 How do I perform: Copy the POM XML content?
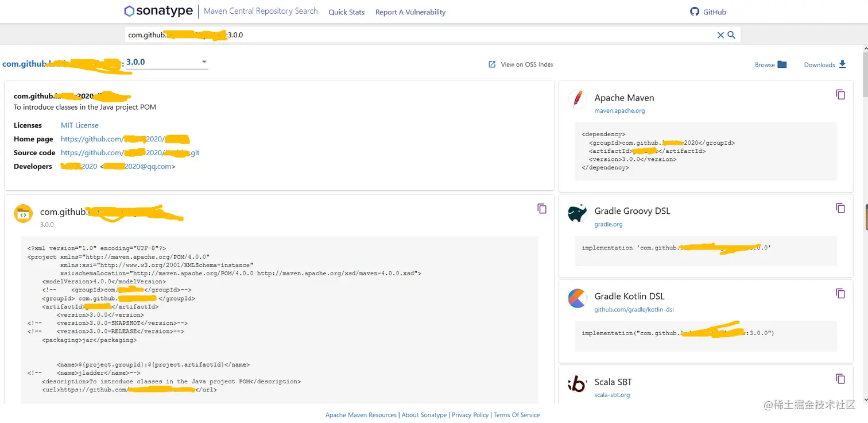pyautogui.click(x=542, y=209)
